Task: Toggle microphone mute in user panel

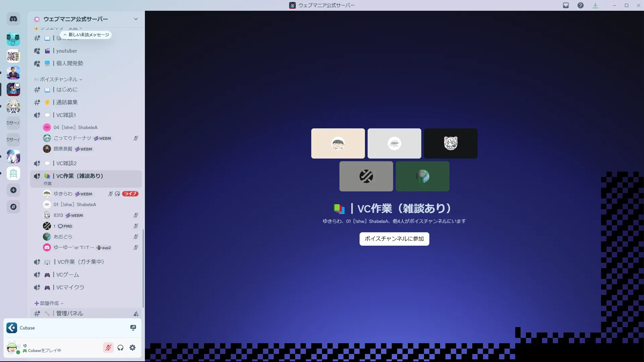Action: (x=108, y=348)
